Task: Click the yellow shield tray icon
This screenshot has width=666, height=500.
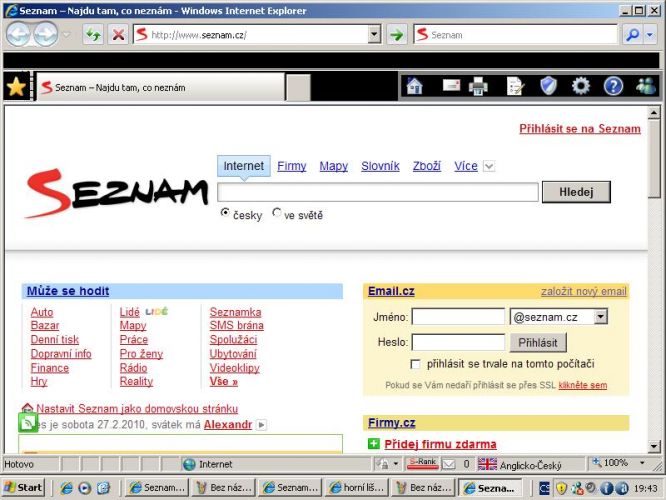Action: point(561,488)
